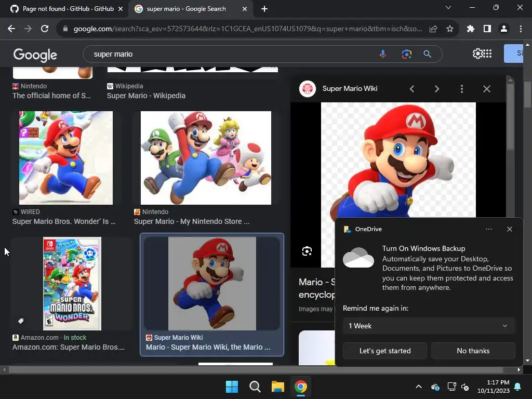Open the Chrome extensions puzzle icon
The height and width of the screenshot is (399, 532).
click(x=470, y=29)
